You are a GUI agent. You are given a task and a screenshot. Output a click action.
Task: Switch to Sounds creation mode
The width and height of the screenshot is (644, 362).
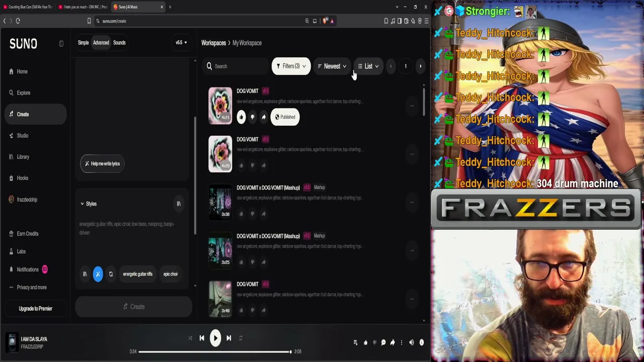pos(119,43)
